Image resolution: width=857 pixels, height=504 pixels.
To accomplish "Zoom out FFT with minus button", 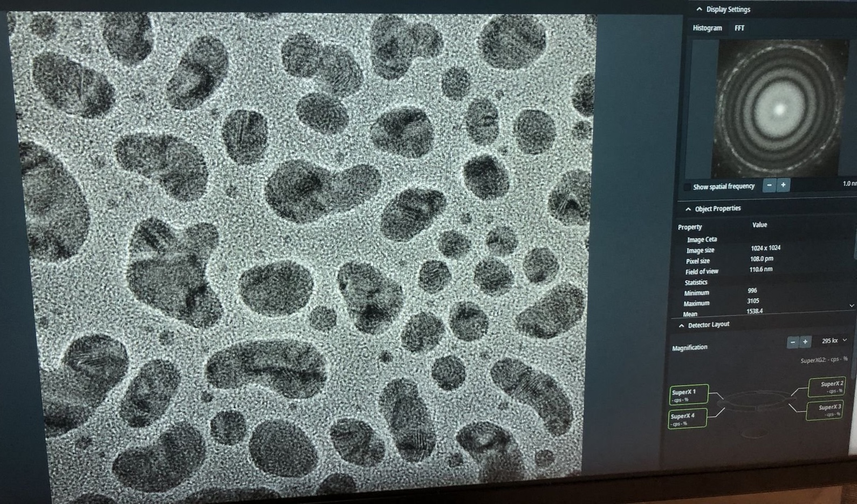I will point(770,185).
